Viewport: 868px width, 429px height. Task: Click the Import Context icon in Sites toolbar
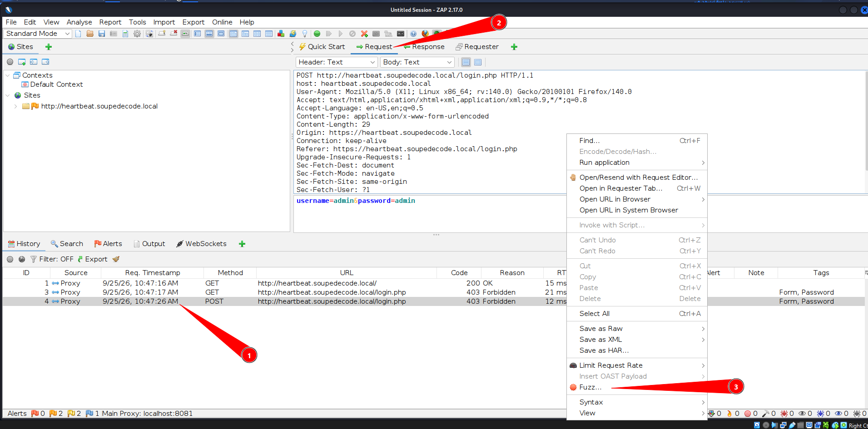[34, 62]
